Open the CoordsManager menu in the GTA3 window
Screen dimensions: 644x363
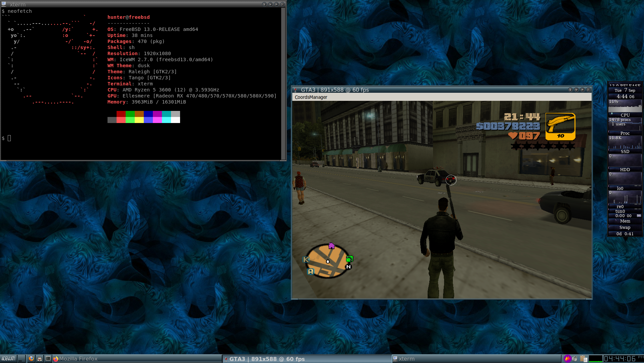pos(311,97)
